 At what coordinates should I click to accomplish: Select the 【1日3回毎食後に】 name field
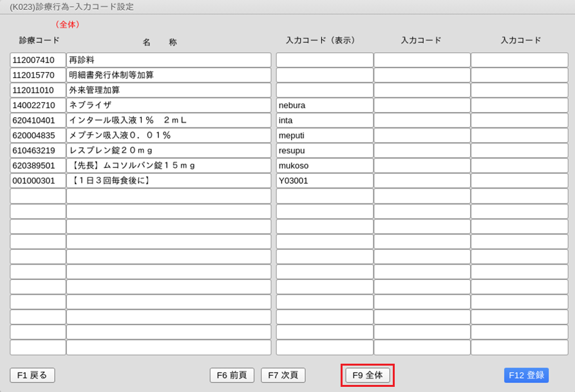169,181
